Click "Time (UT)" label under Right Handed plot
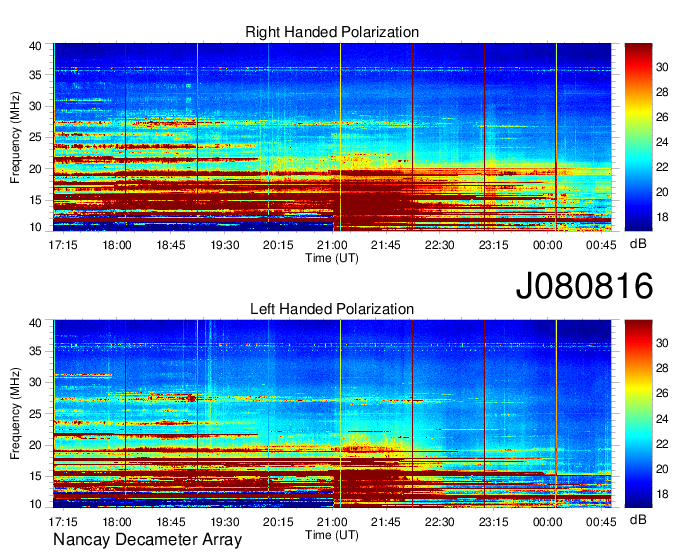Image resolution: width=680 pixels, height=552 pixels. [x=332, y=258]
